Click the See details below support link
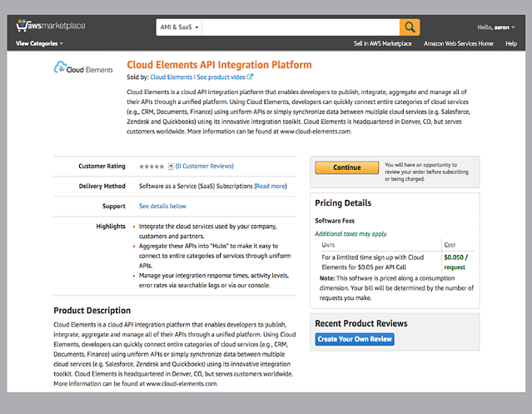The width and height of the screenshot is (532, 414). coord(162,206)
